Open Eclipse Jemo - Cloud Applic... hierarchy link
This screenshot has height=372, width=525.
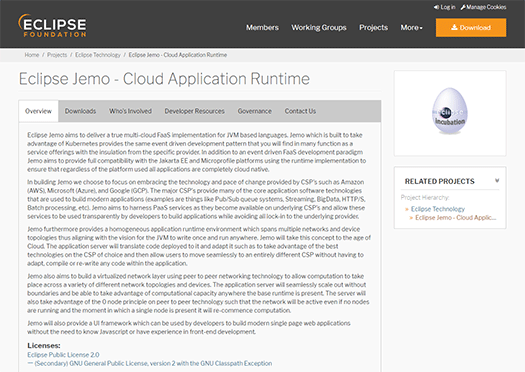(x=455, y=218)
